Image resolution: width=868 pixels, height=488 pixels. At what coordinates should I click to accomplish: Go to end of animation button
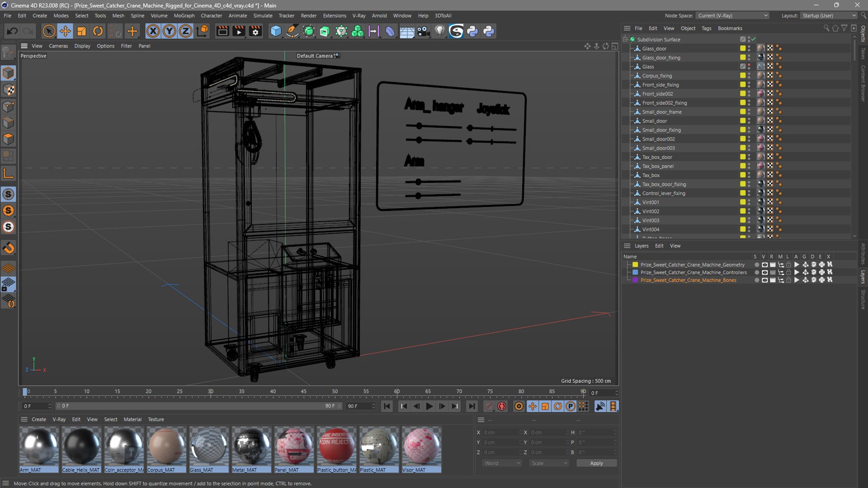tap(472, 406)
